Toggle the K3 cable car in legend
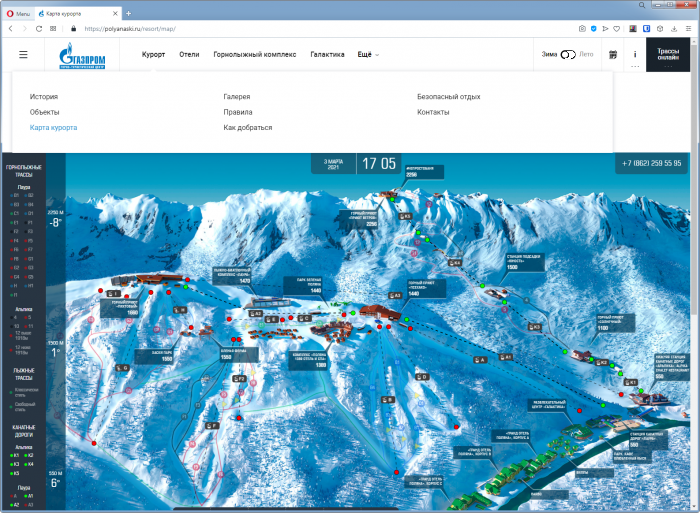This screenshot has width=700, height=513. coord(15,464)
